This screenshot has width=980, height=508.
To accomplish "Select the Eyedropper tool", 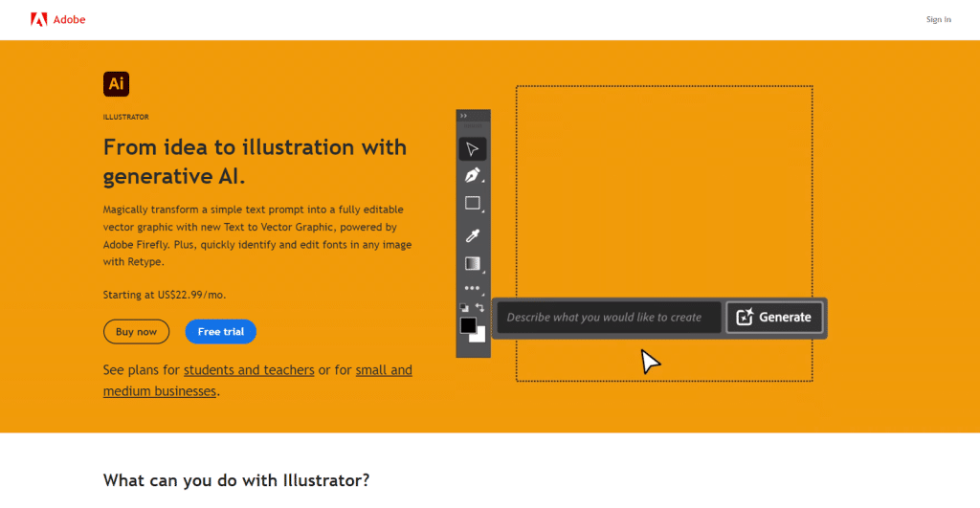I will click(473, 235).
